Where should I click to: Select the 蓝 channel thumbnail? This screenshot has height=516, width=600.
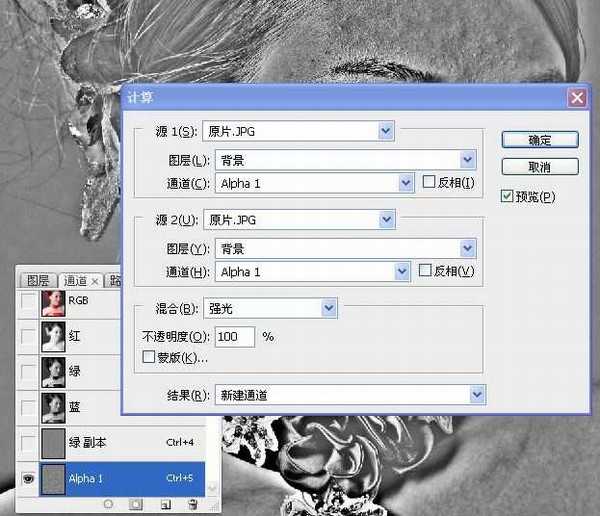point(52,406)
